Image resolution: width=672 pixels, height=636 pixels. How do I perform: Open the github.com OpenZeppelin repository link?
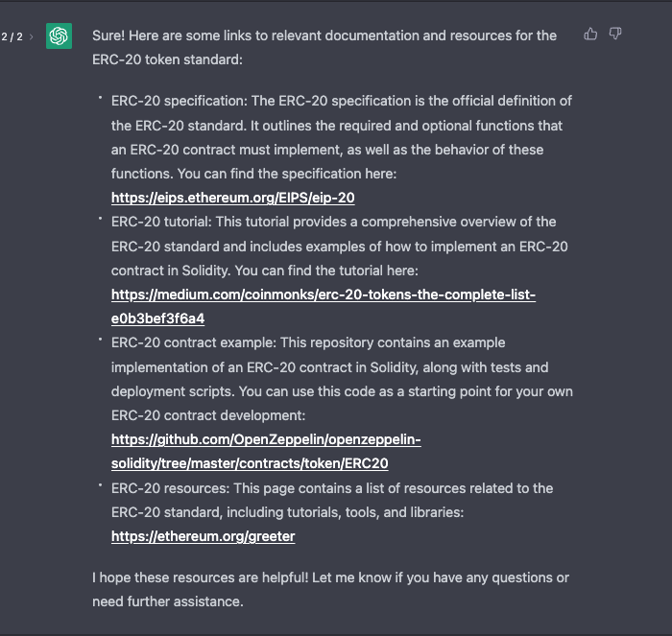pyautogui.click(x=266, y=439)
